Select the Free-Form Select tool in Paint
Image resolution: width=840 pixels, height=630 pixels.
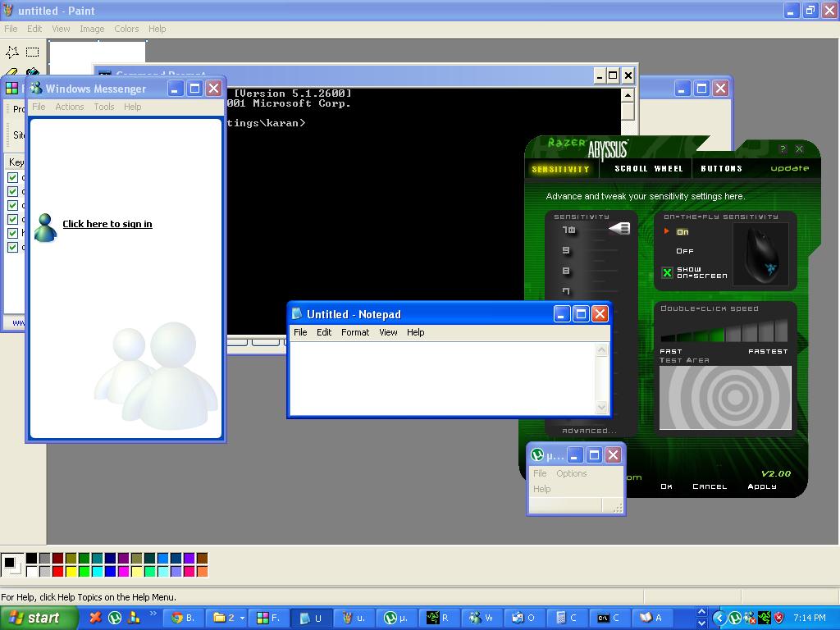coord(11,51)
